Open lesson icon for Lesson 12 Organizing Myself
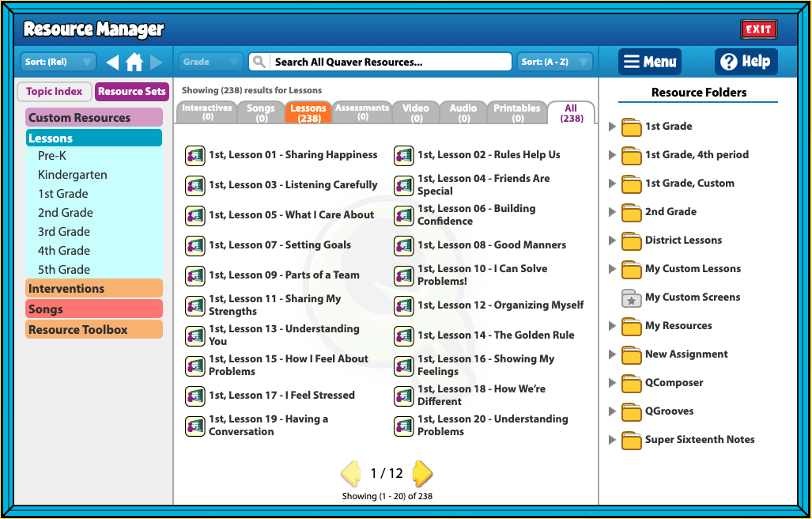812x519 pixels. coord(403,305)
